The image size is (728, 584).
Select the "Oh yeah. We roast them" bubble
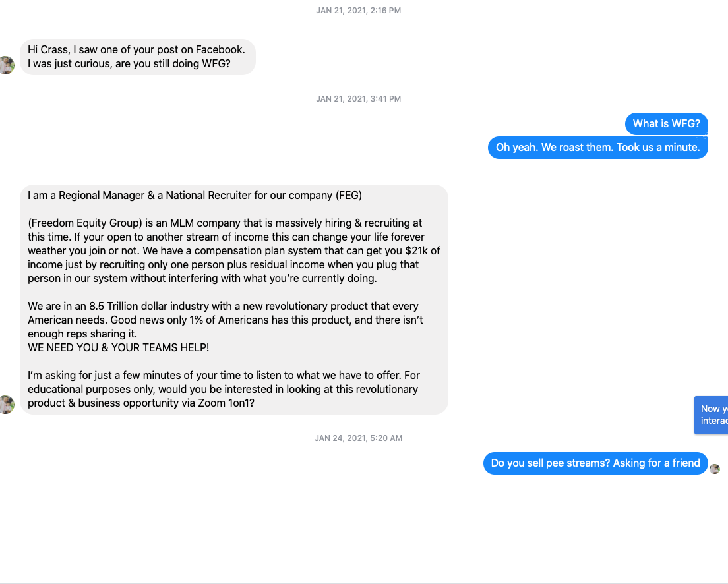pyautogui.click(x=597, y=148)
